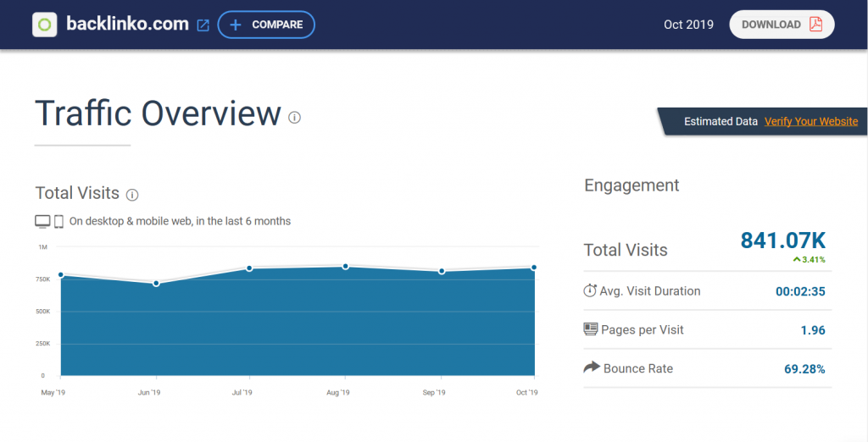Click the Pages per Visit label
This screenshot has height=442, width=868.
click(643, 329)
